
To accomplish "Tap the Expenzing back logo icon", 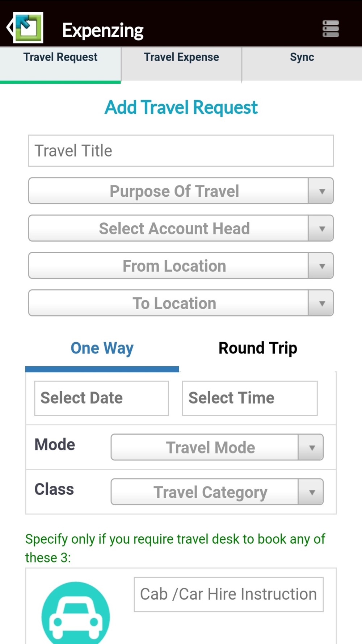I will 25,28.
